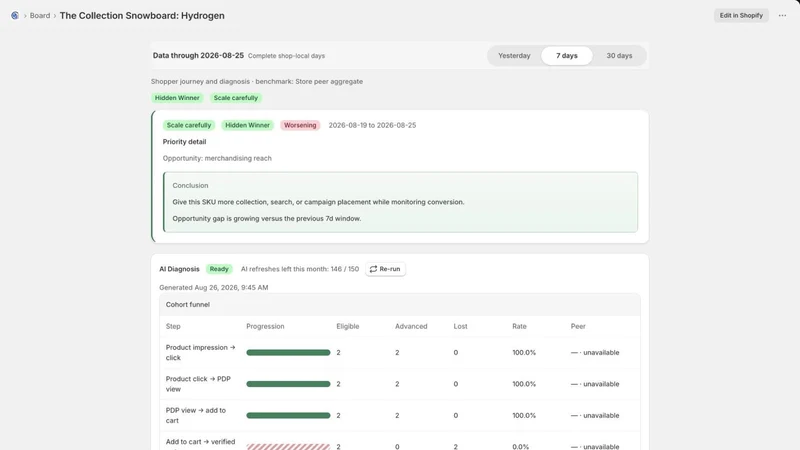The width and height of the screenshot is (800, 450).
Task: Click 100.0% rate in PDP view row
Action: click(524, 415)
